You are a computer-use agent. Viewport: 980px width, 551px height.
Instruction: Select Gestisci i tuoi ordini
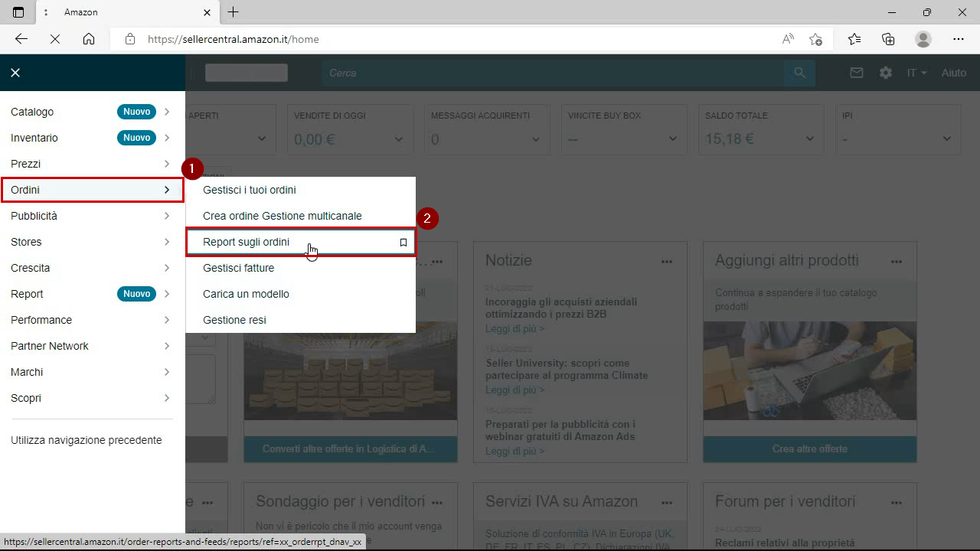(250, 190)
